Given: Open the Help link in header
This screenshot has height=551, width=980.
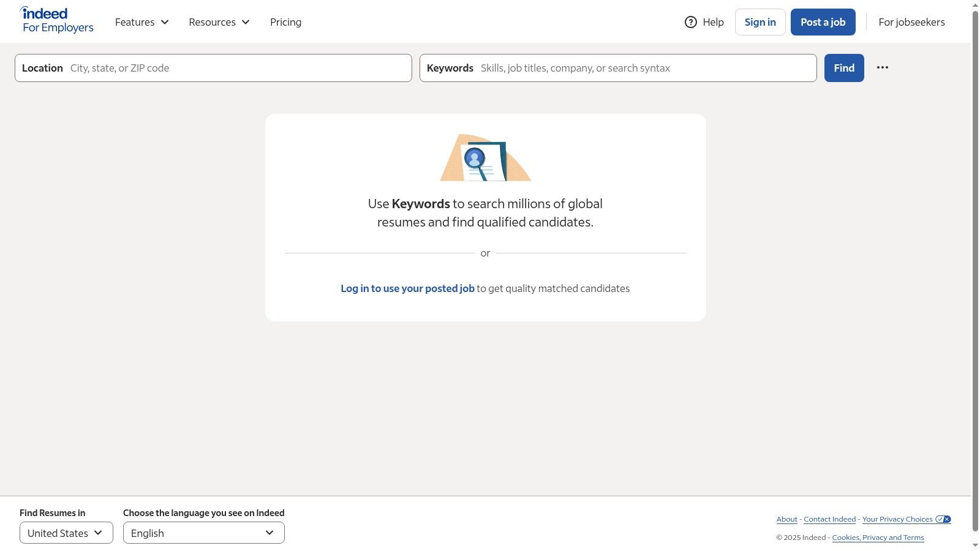Looking at the screenshot, I should 704,22.
